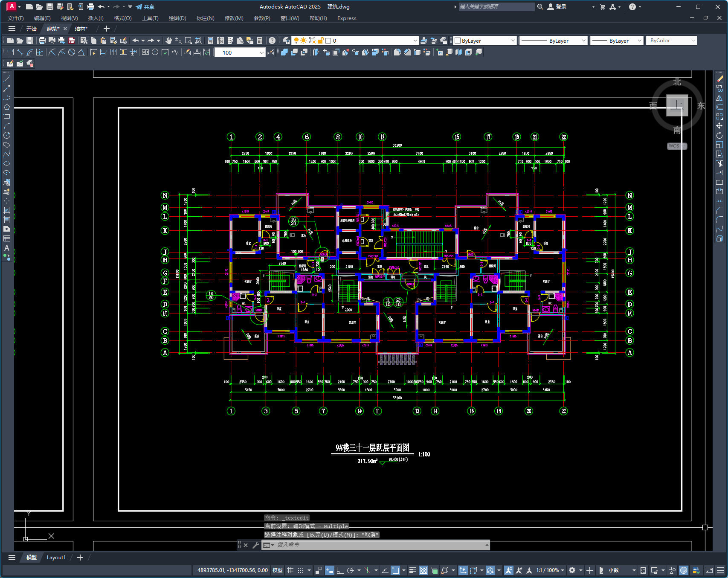Viewport: 728px width, 578px height.
Task: Click the Cut to clipboard icon
Action: click(84, 41)
